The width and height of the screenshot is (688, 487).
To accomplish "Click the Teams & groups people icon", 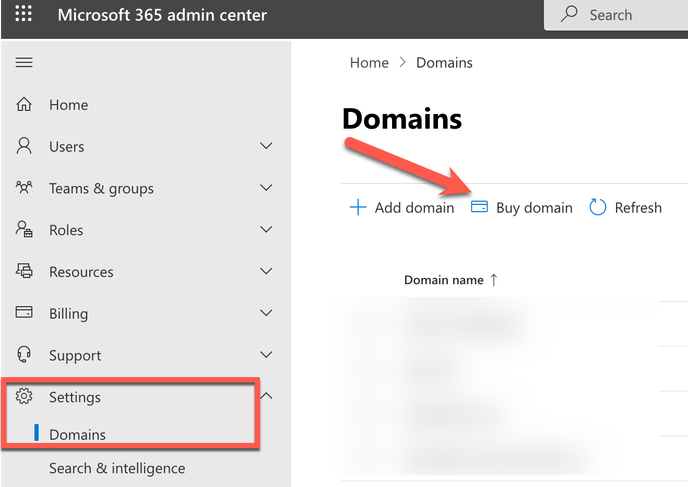I will pos(24,187).
